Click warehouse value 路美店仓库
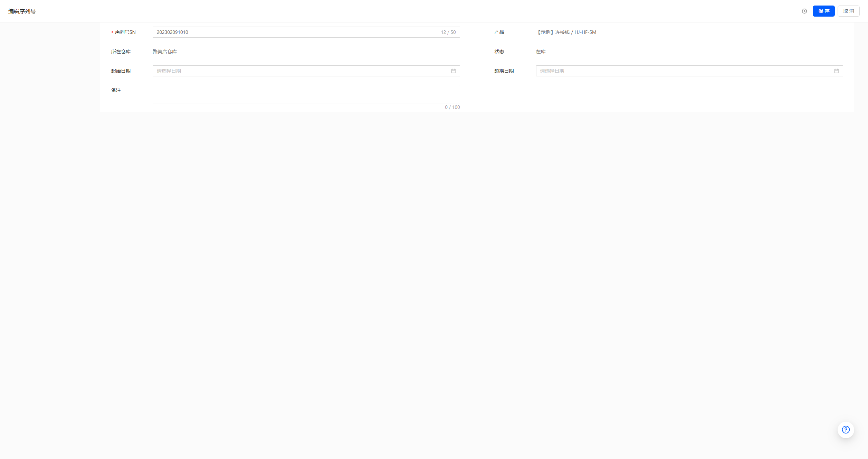The height and width of the screenshot is (459, 868). click(165, 51)
